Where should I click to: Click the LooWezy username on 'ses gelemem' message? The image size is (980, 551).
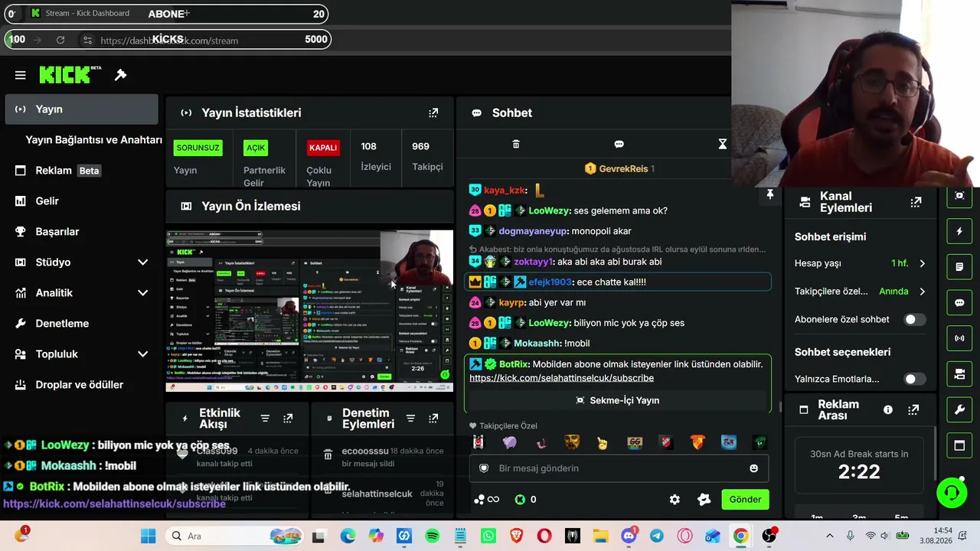pos(549,210)
